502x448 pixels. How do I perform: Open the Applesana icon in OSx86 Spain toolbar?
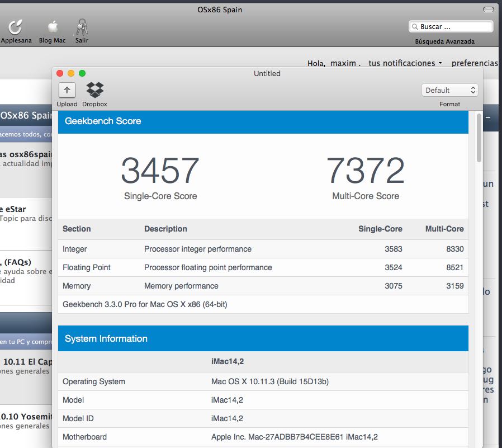pos(15,27)
